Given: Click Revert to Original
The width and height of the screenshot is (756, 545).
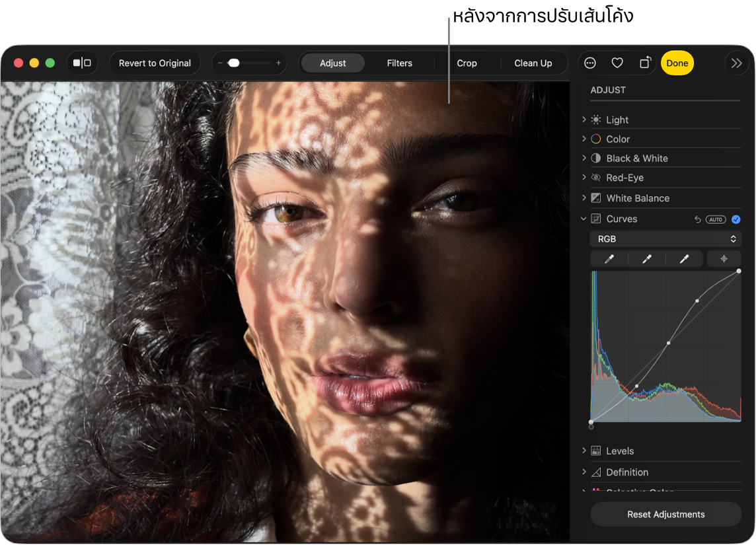Looking at the screenshot, I should 155,63.
